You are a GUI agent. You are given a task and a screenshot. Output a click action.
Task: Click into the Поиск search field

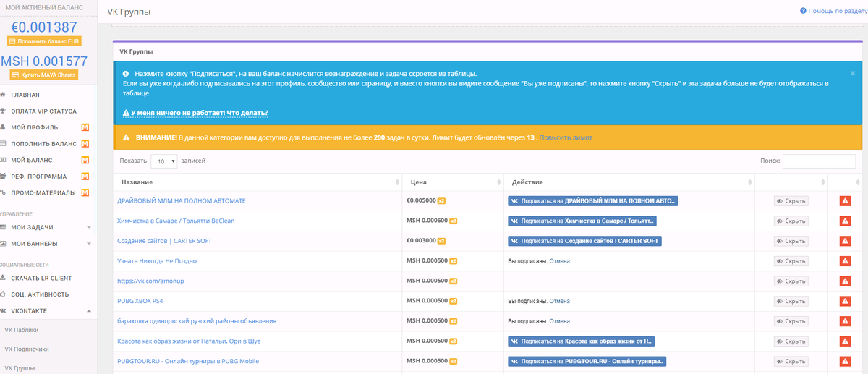click(819, 161)
